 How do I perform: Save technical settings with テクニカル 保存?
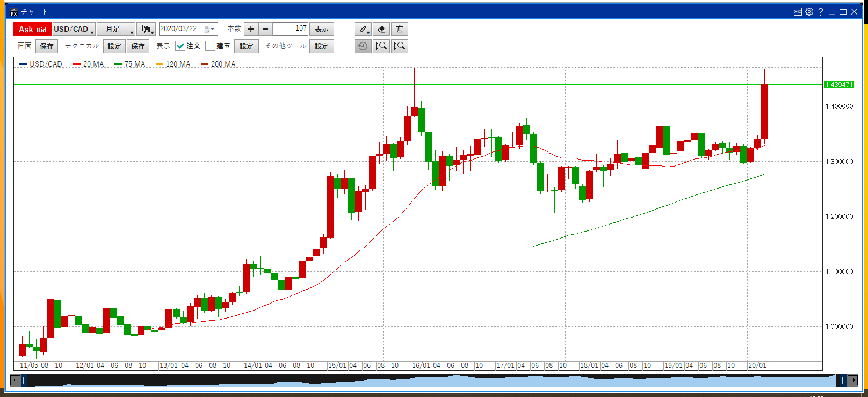(x=138, y=46)
